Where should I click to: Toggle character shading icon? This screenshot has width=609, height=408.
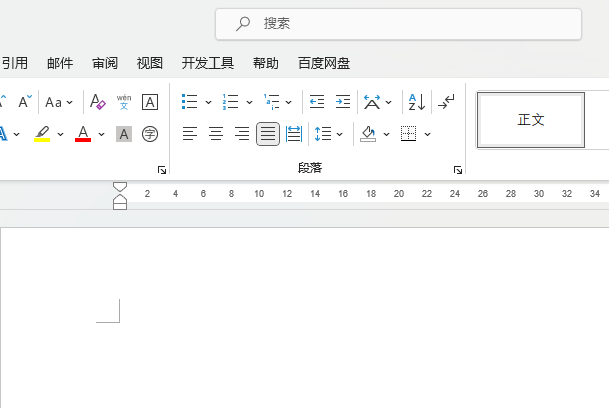coord(124,134)
